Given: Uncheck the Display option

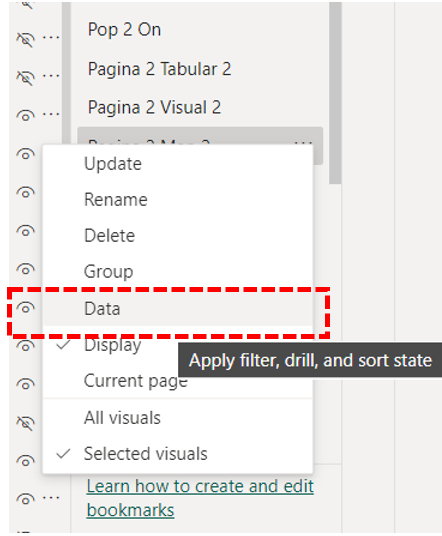Looking at the screenshot, I should (113, 345).
